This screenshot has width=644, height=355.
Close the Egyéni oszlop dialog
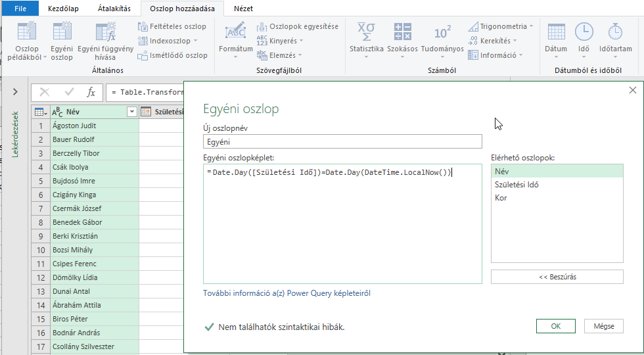tap(632, 91)
